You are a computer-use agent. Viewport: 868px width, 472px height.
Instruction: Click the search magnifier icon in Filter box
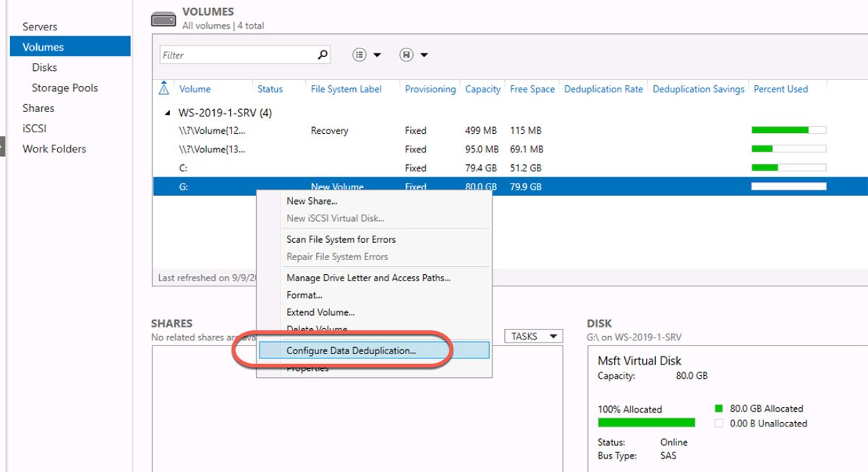[x=323, y=55]
